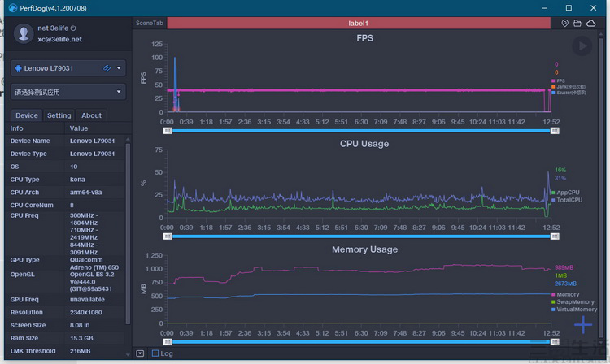Click the charts panel vertical scrollbar
The height and width of the screenshot is (364, 610).
602,186
